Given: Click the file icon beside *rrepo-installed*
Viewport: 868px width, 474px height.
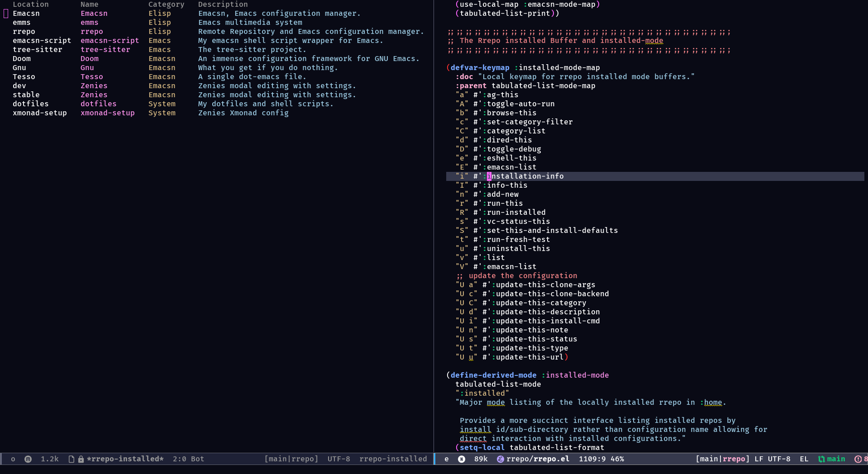Looking at the screenshot, I should click(71, 459).
